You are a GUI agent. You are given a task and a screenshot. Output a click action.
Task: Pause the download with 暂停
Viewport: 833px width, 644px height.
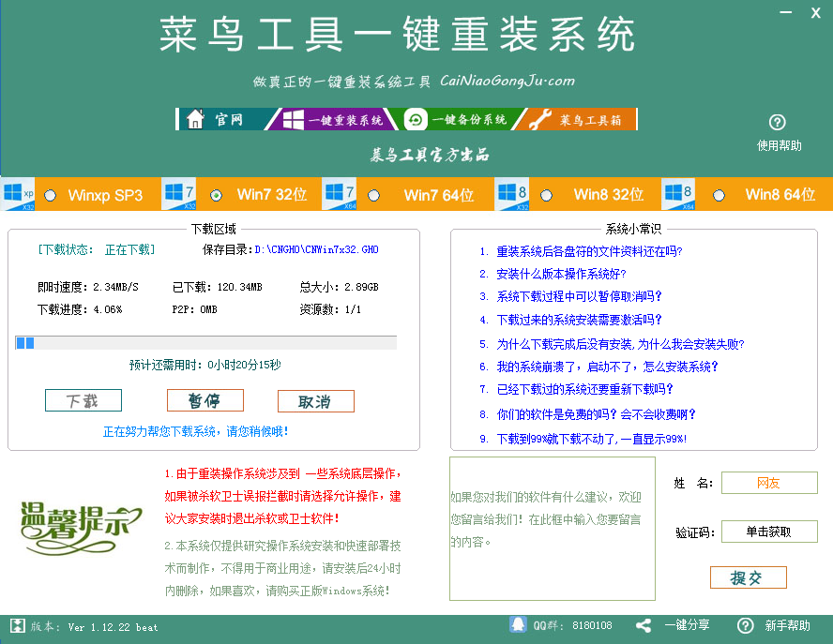pyautogui.click(x=205, y=400)
